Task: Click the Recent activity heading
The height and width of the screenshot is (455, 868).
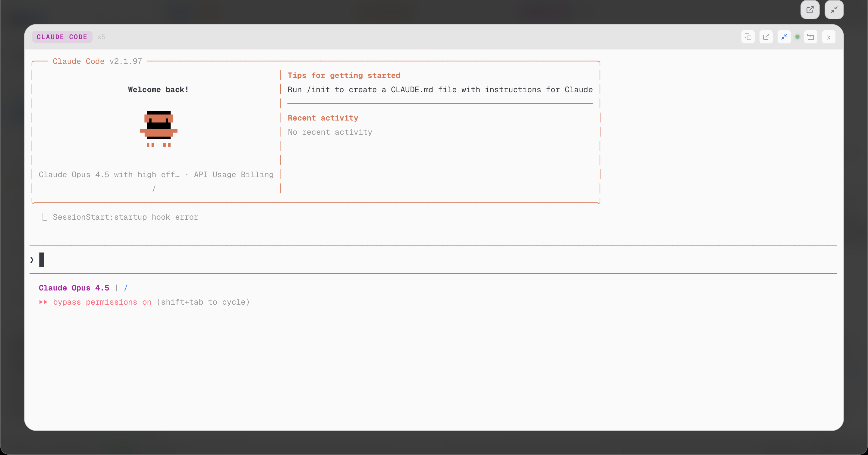Action: [x=322, y=118]
